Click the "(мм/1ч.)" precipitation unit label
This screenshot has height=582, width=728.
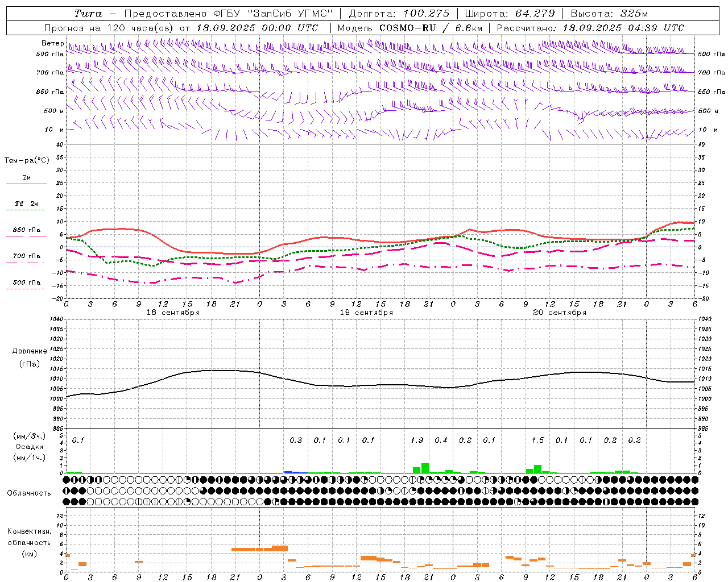pos(30,458)
